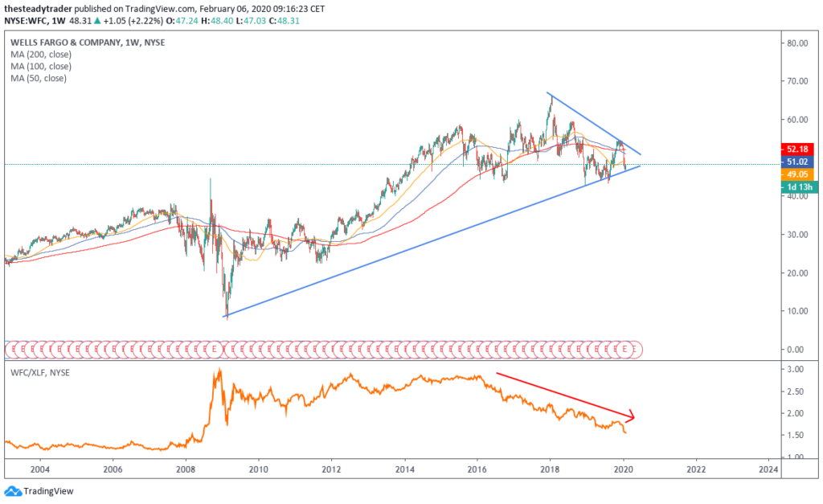The width and height of the screenshot is (823, 504).
Task: Click the TradingView cloud logo icon
Action: [13, 491]
